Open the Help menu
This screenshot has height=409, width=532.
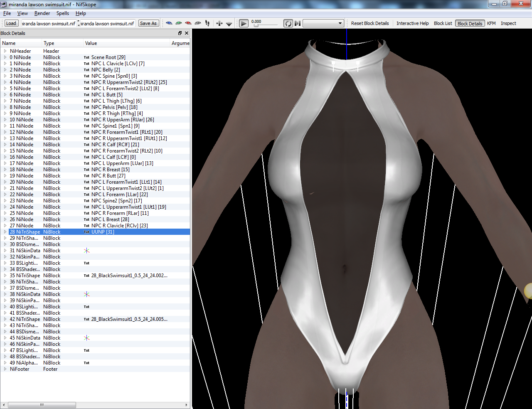coord(81,13)
